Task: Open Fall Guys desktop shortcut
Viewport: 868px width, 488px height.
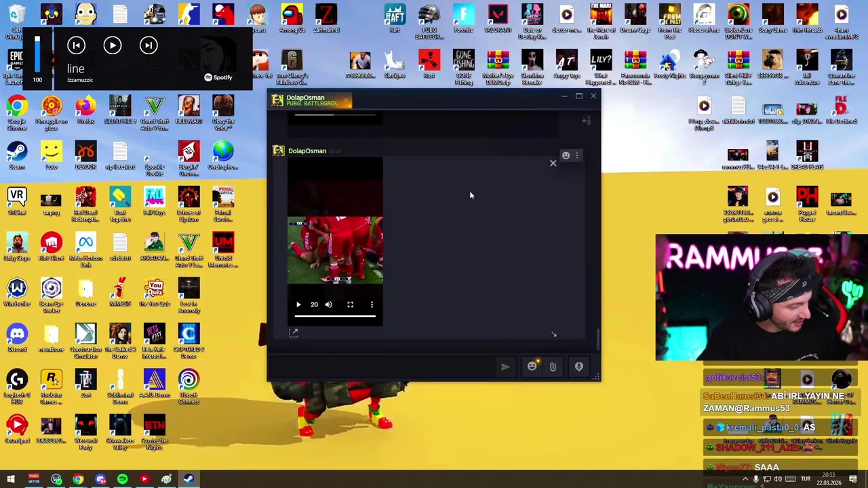Action: point(155,201)
